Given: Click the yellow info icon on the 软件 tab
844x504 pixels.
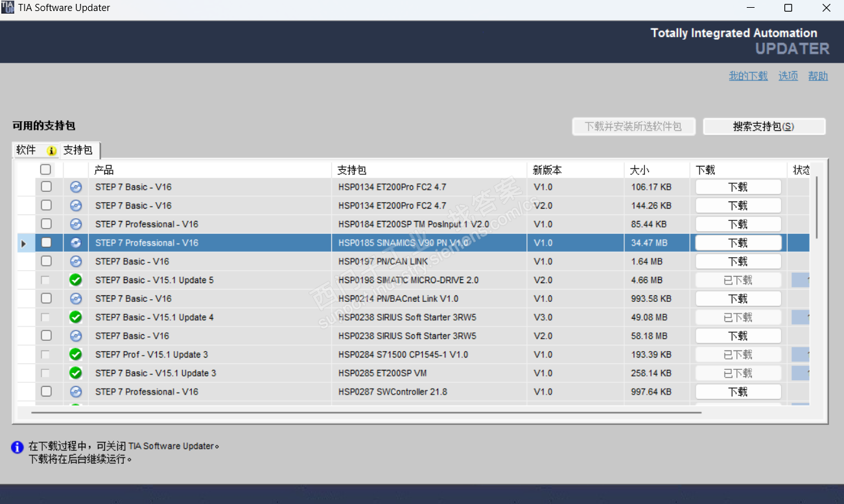Looking at the screenshot, I should pos(52,151).
